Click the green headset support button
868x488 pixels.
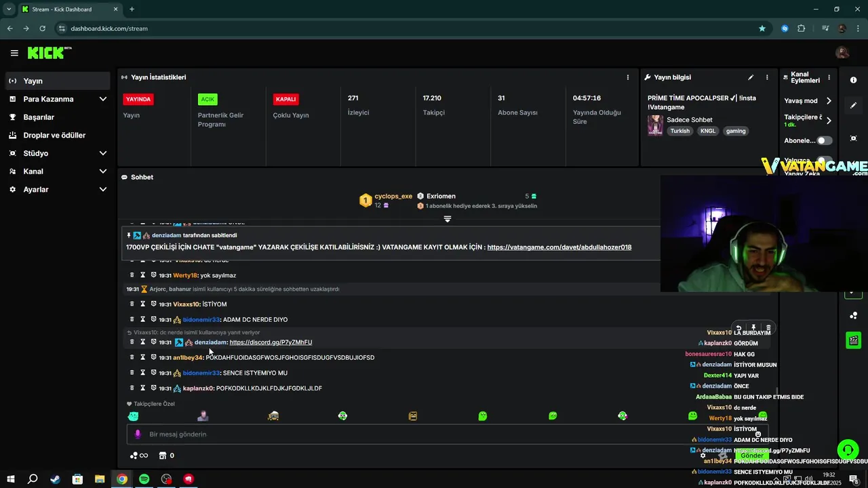848,449
